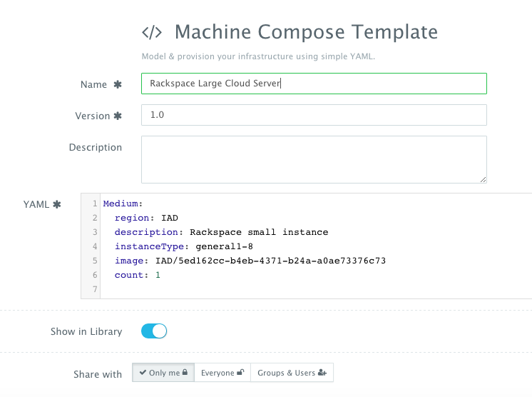Click line number 1 in the editor gutter
The width and height of the screenshot is (532, 397).
point(95,203)
